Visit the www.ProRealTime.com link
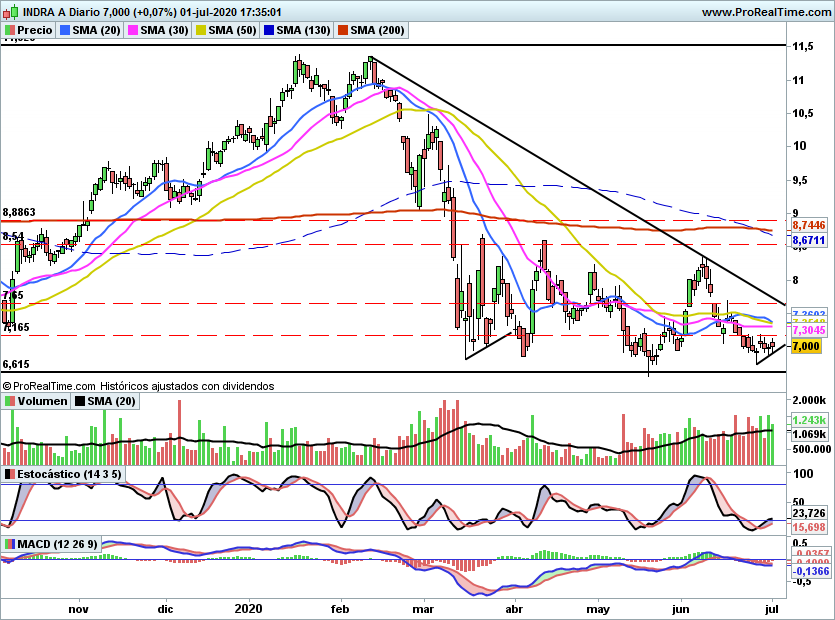Screen dimensions: 835x620 [766, 12]
